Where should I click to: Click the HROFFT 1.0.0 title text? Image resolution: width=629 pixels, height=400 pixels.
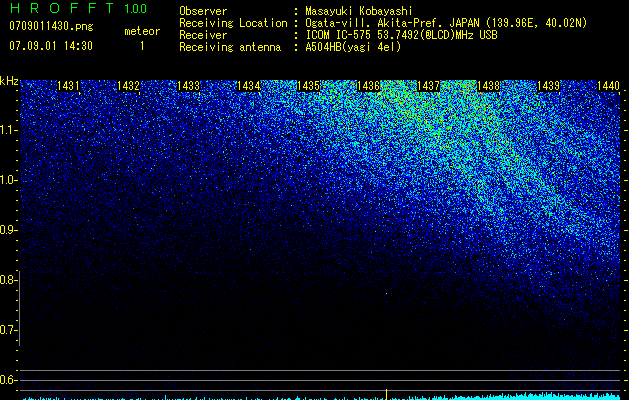point(78,8)
